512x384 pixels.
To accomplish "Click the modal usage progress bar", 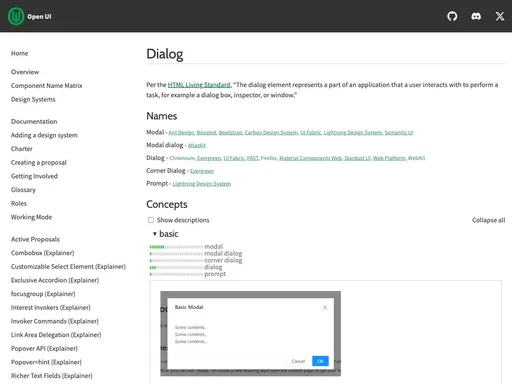I will point(176,247).
